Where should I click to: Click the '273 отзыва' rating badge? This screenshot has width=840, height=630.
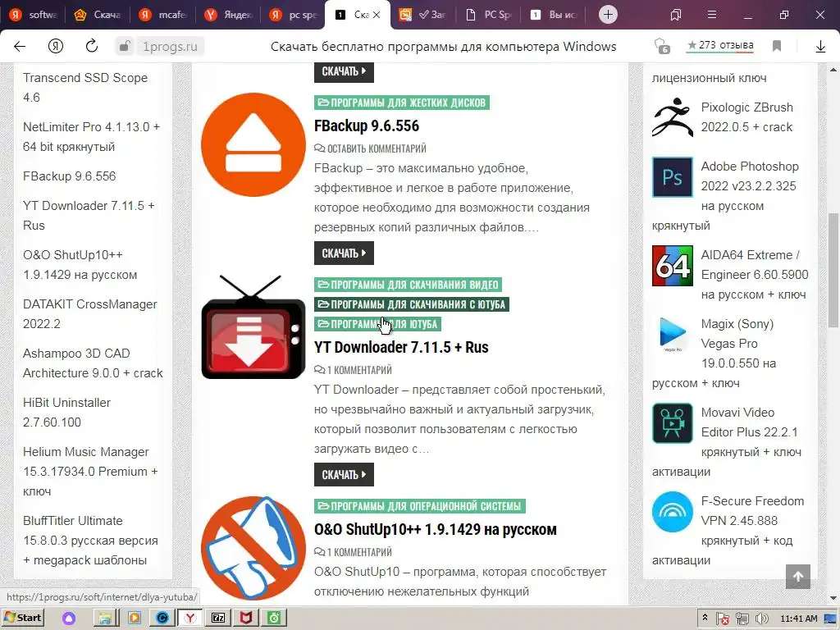tap(720, 46)
